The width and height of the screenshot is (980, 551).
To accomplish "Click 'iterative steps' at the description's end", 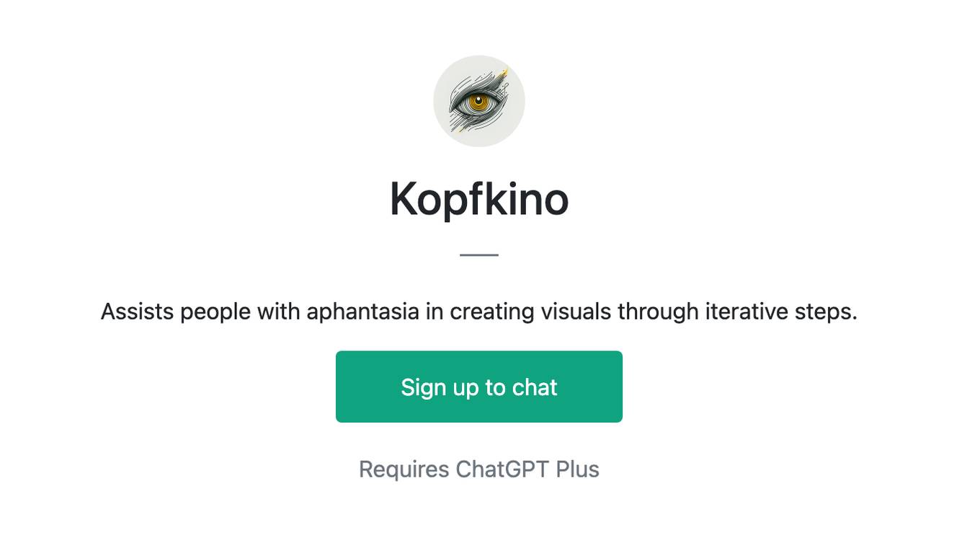I will point(780,312).
